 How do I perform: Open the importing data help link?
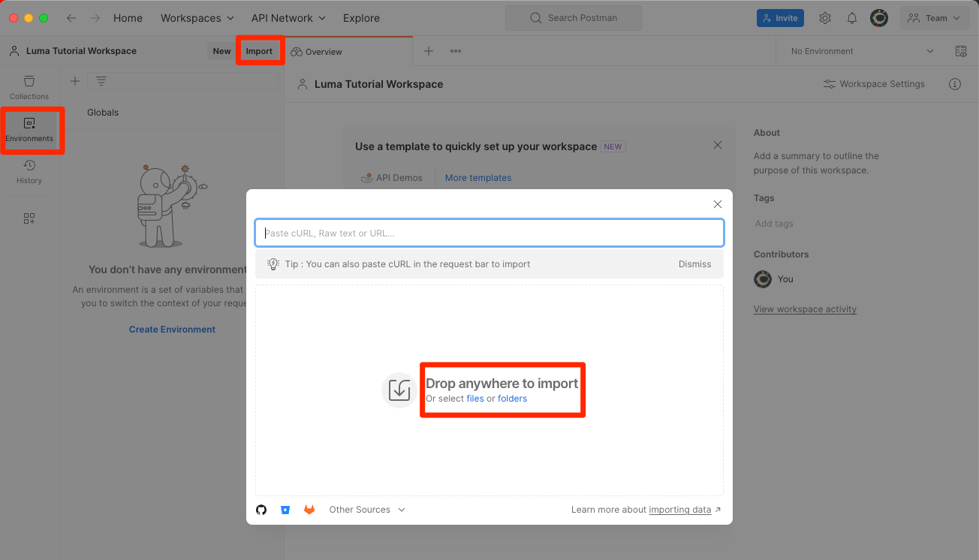tap(680, 510)
